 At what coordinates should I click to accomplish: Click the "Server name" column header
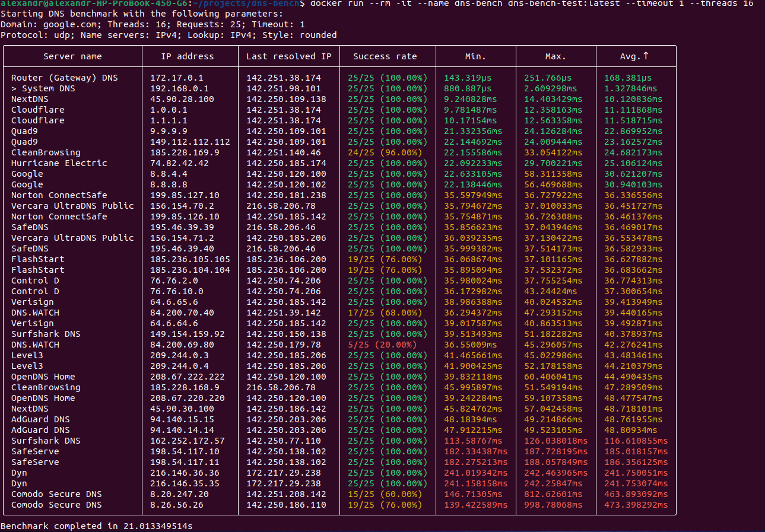72,56
